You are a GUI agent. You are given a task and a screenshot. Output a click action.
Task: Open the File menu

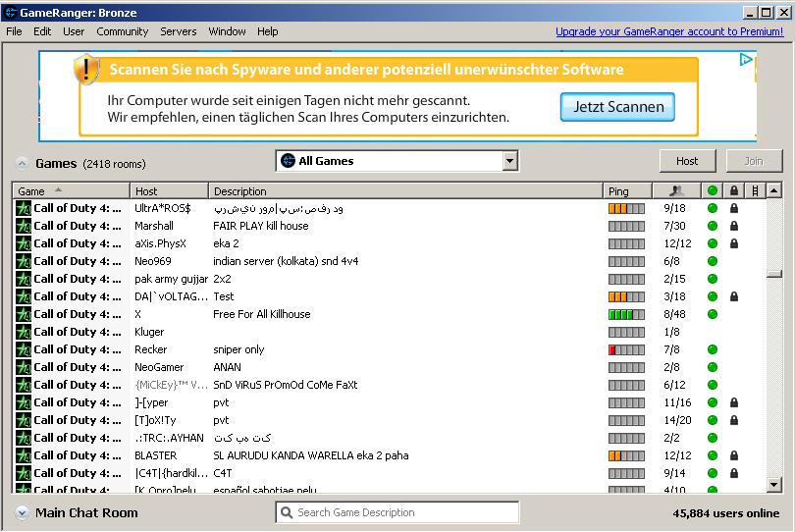point(14,31)
